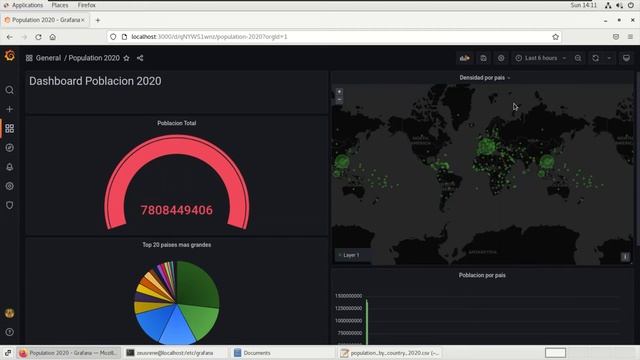
Task: Cycle view mode with monitor icon
Action: click(626, 58)
